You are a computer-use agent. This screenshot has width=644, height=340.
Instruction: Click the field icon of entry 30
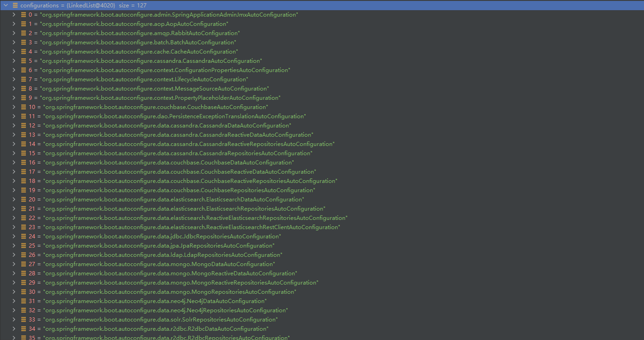(24, 292)
